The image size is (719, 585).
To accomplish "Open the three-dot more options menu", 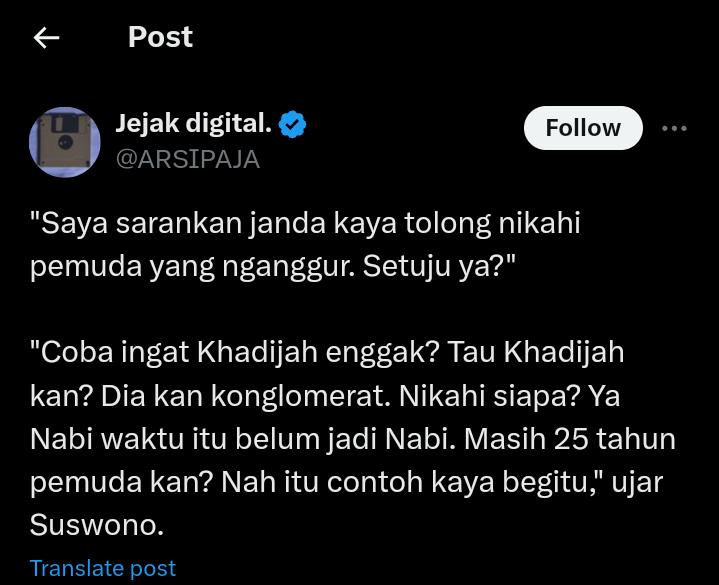I will (x=674, y=128).
